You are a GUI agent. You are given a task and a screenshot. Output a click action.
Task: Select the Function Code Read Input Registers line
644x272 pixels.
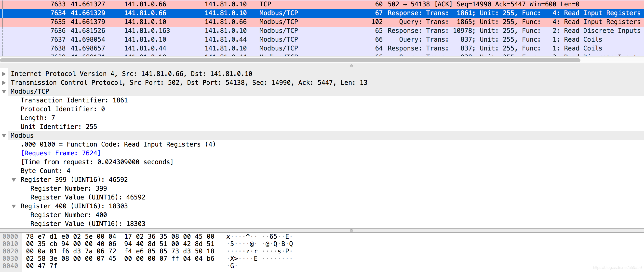118,145
